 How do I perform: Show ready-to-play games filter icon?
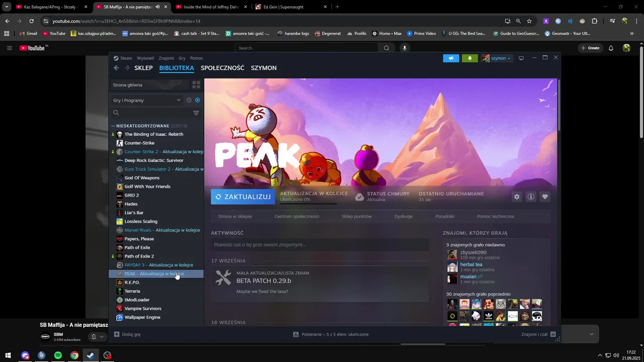197,100
